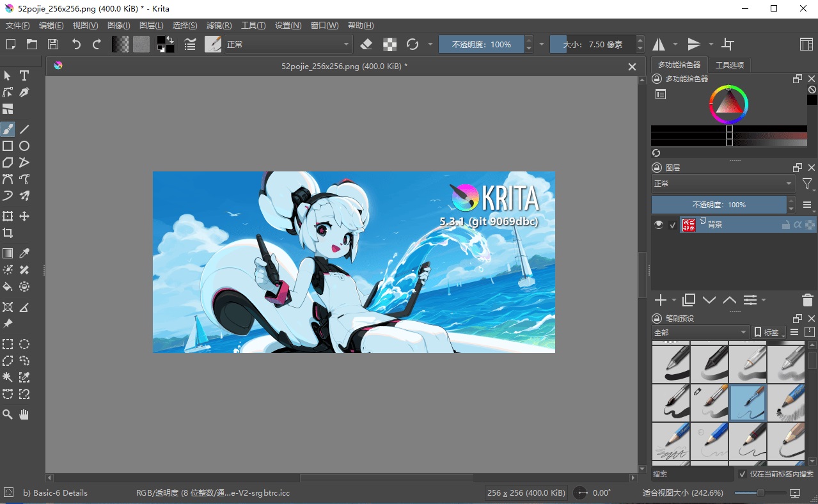Click the Save document icon
This screenshot has height=504, width=818.
(53, 44)
